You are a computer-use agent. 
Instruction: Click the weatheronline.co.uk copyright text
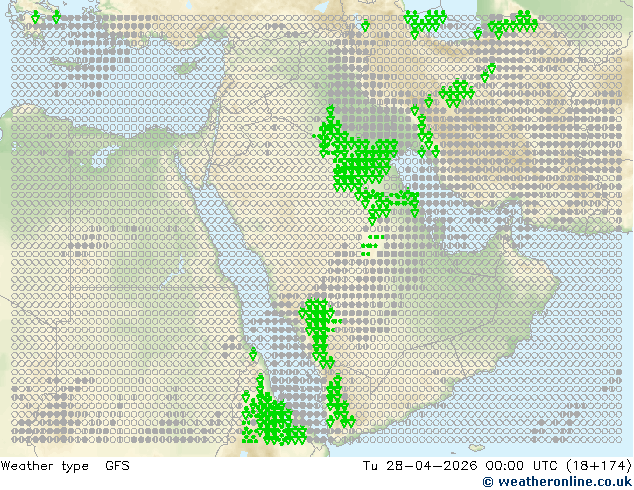point(557,482)
